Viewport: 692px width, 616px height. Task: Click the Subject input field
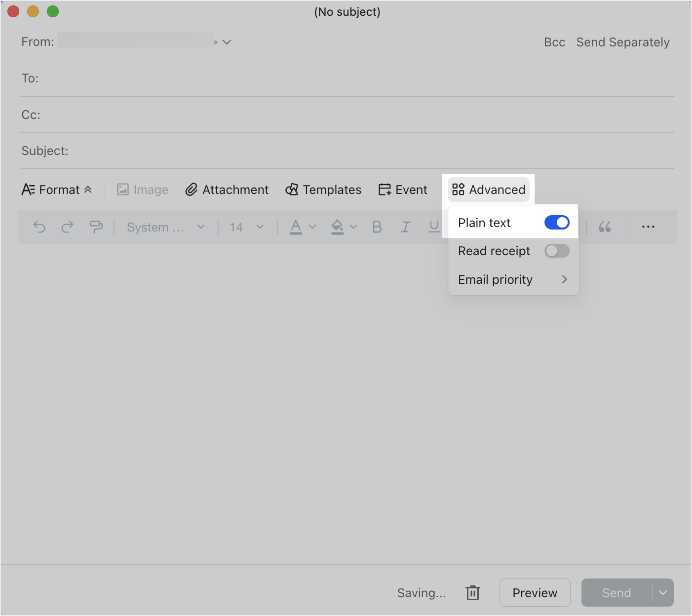(x=197, y=151)
